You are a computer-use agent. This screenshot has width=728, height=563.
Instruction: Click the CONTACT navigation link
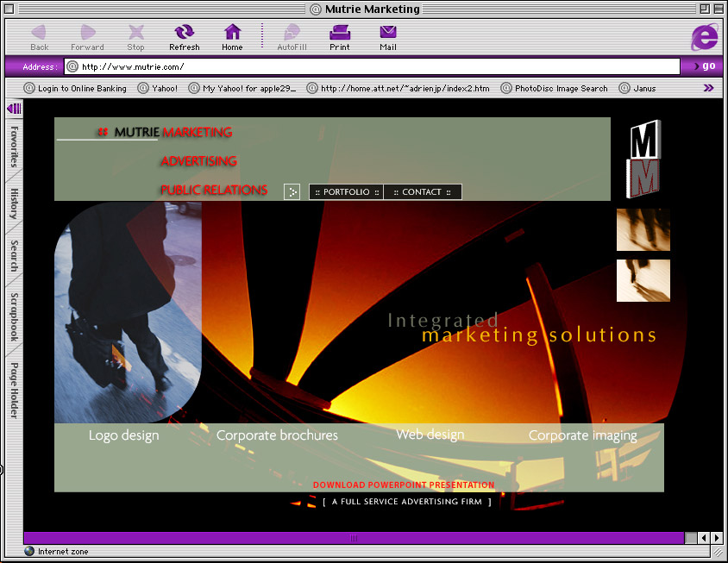422,192
